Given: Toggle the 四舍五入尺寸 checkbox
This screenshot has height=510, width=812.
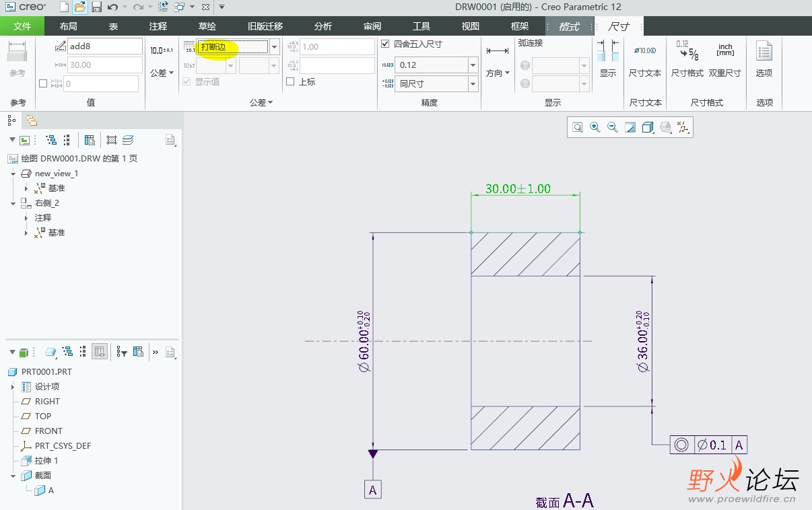Looking at the screenshot, I should click(x=385, y=44).
